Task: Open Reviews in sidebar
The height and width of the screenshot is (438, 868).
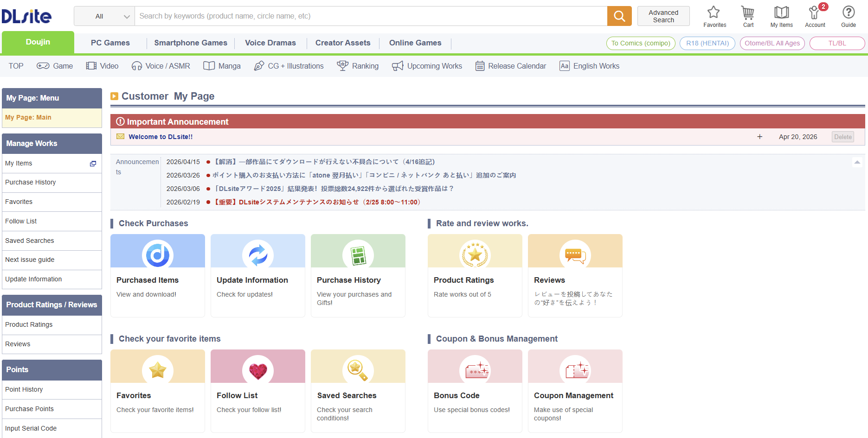Action: [x=52, y=344]
